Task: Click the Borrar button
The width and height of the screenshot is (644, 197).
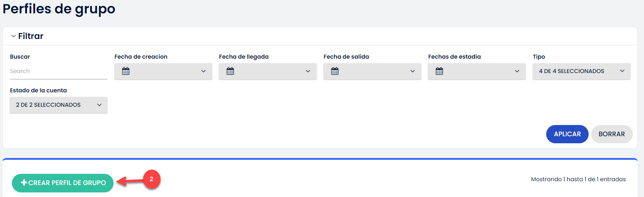Action: pos(612,134)
